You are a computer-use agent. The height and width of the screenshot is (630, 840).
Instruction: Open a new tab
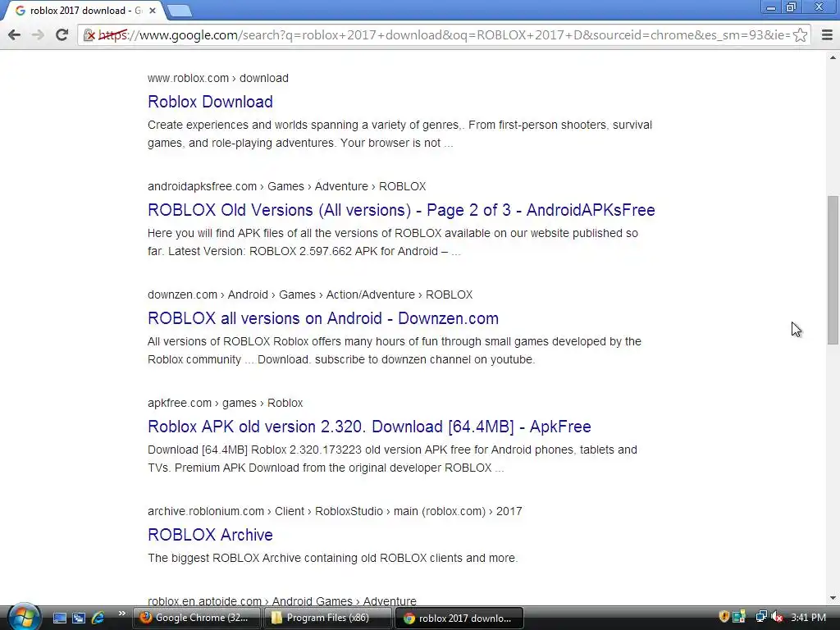[179, 10]
